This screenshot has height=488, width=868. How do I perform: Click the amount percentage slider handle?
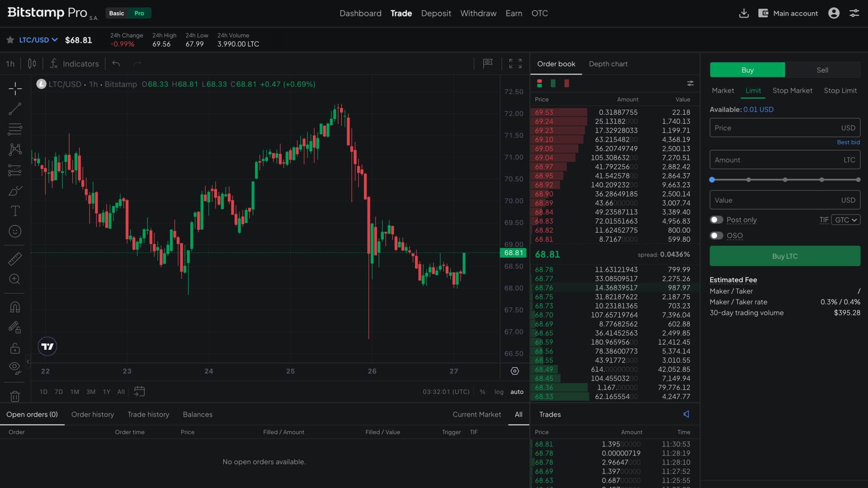[x=712, y=179]
